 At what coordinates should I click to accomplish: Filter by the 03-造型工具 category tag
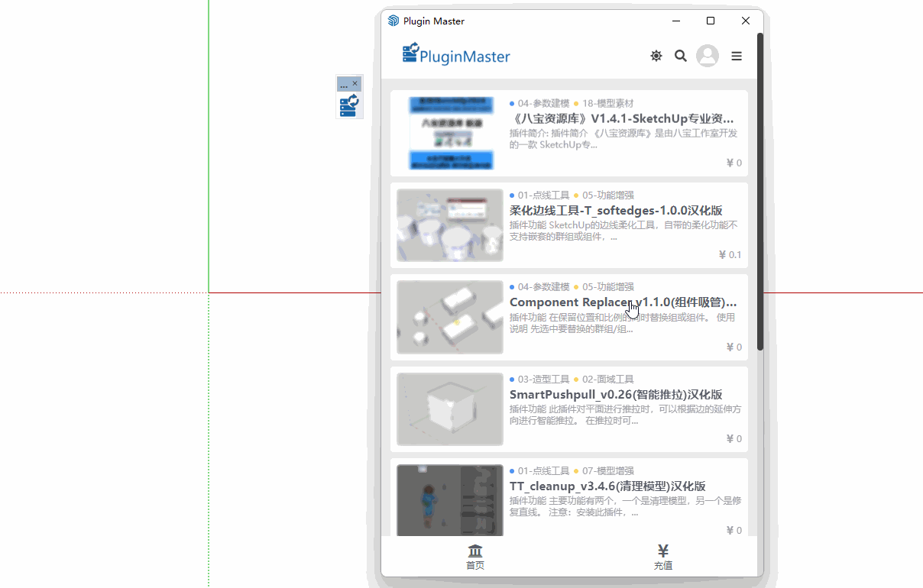543,379
